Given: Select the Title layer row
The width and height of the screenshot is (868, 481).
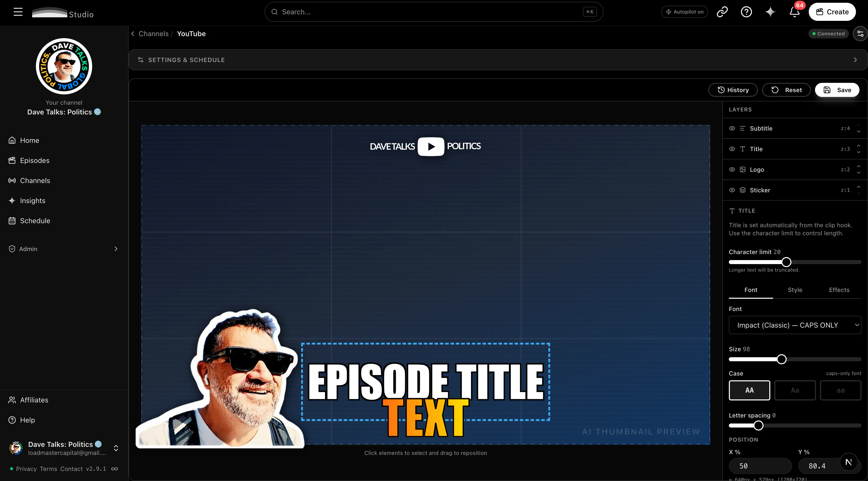Looking at the screenshot, I should 795,149.
